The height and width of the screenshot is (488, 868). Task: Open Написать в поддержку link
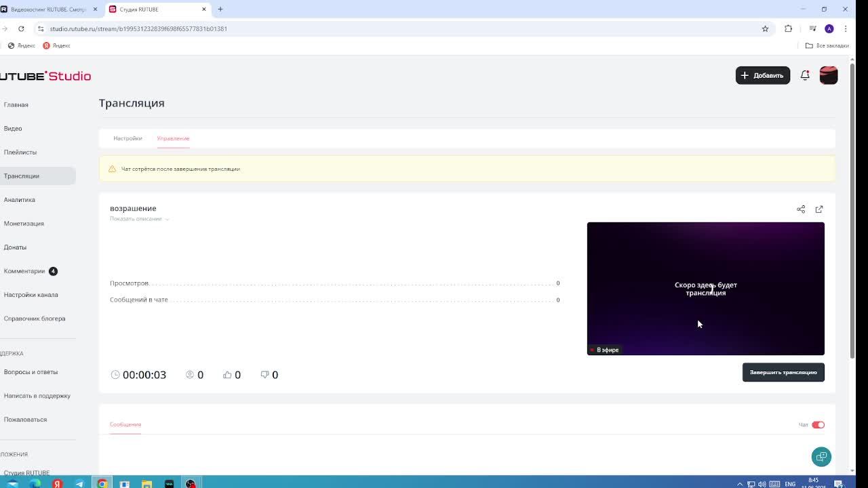click(x=37, y=396)
